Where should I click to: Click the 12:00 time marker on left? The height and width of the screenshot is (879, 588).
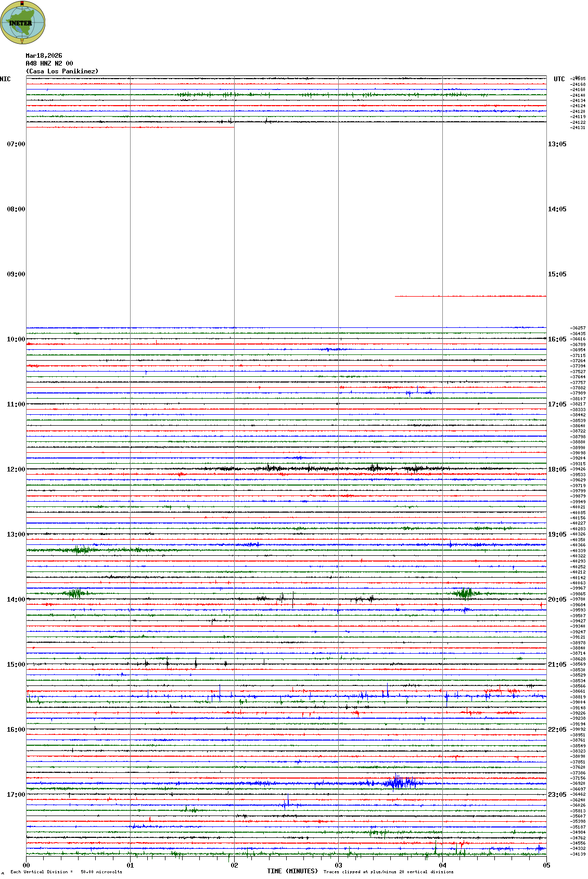click(16, 469)
